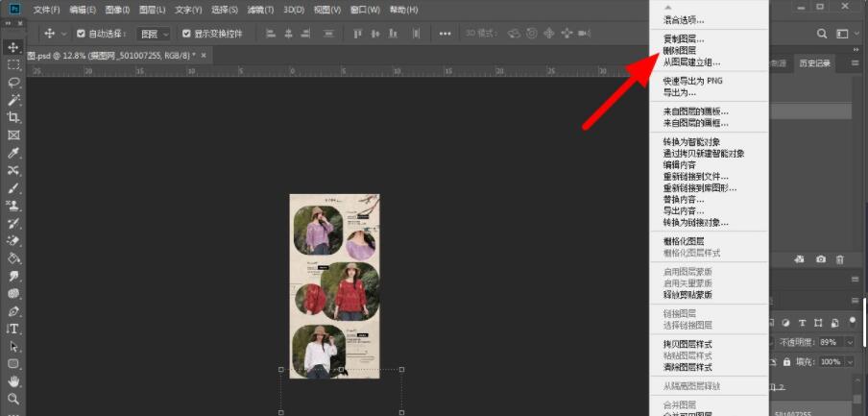Click the top-middle transform handle on canvas
Image resolution: width=868 pixels, height=416 pixels.
tap(341, 369)
